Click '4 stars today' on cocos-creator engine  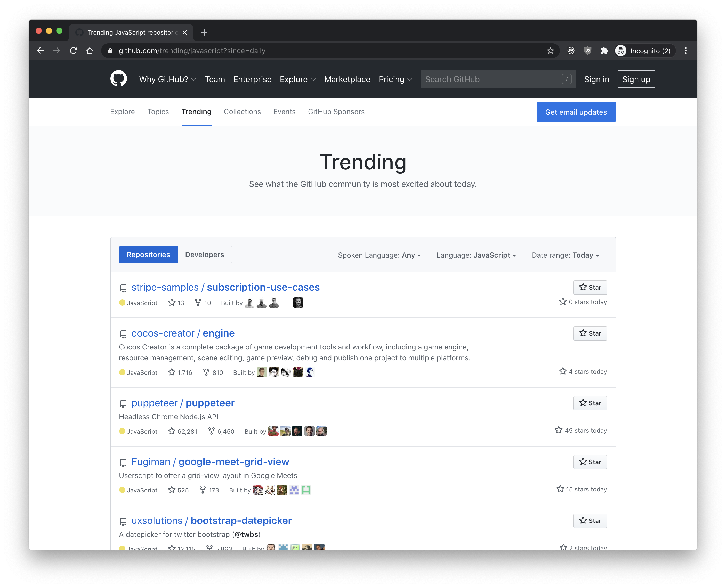(583, 371)
